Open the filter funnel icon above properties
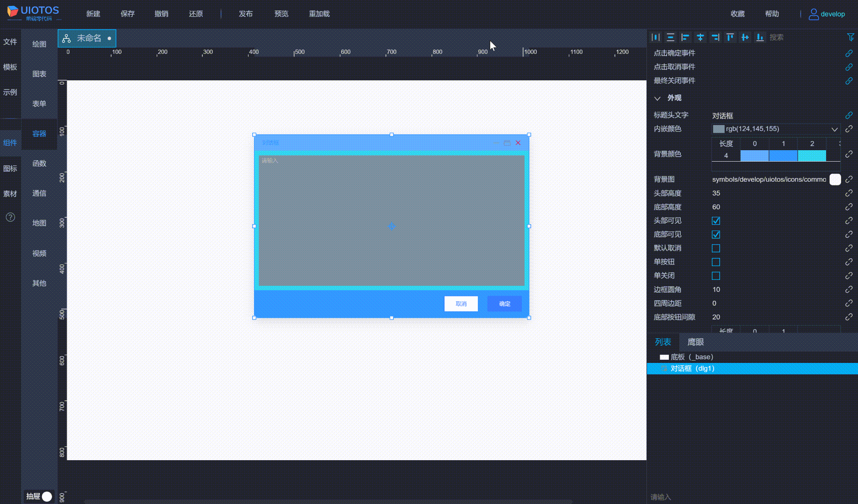Viewport: 858px width, 504px height. (851, 37)
